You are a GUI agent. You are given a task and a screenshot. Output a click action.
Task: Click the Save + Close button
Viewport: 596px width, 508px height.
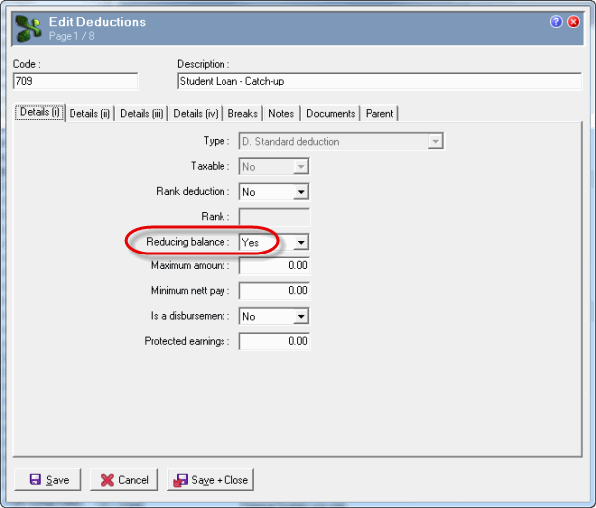click(x=210, y=480)
